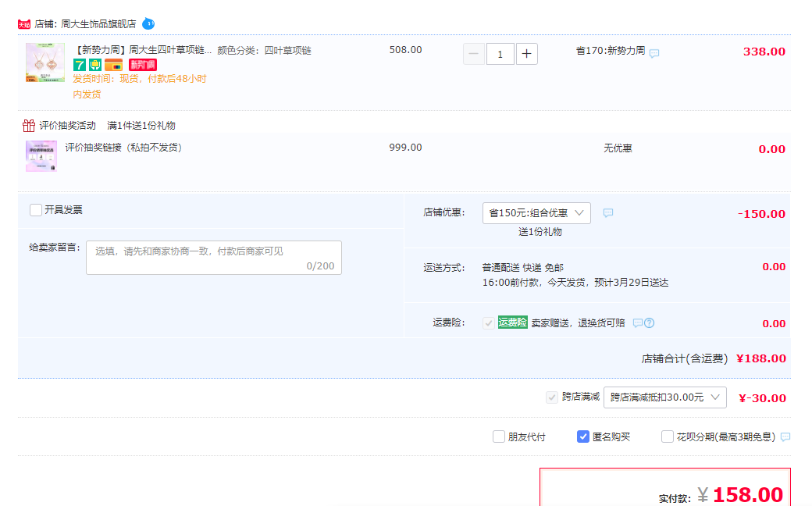Click the green shield guarantee badge icon
Image resolution: width=812 pixels, height=506 pixels.
[x=95, y=65]
